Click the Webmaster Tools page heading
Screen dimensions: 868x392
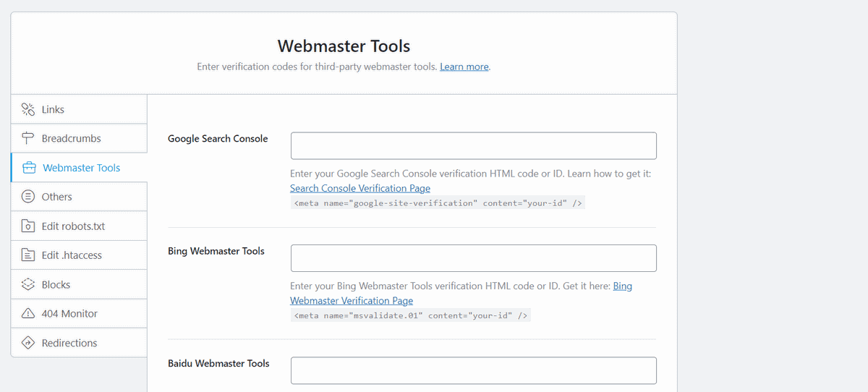pyautogui.click(x=344, y=46)
